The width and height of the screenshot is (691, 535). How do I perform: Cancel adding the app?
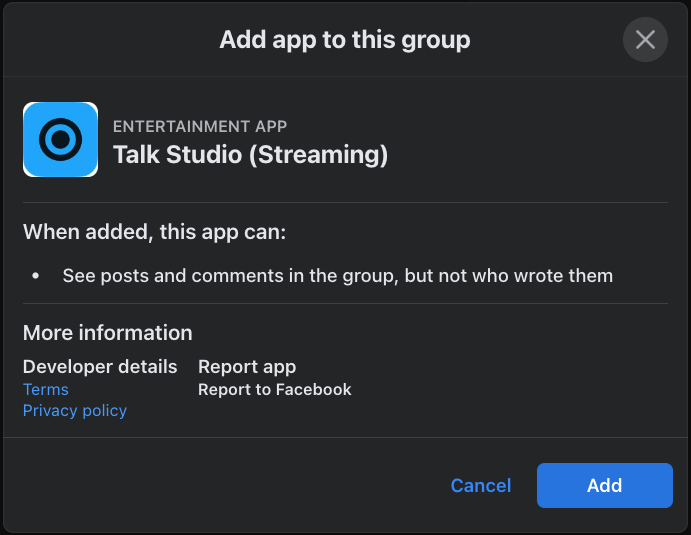tap(481, 485)
